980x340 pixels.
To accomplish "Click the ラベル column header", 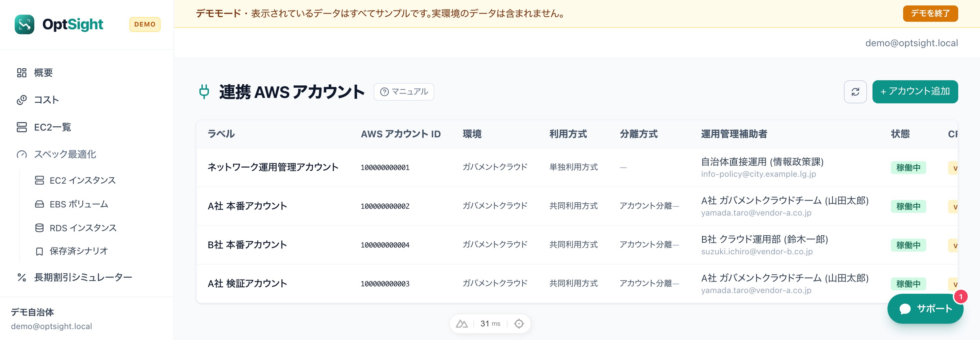I will pos(221,134).
